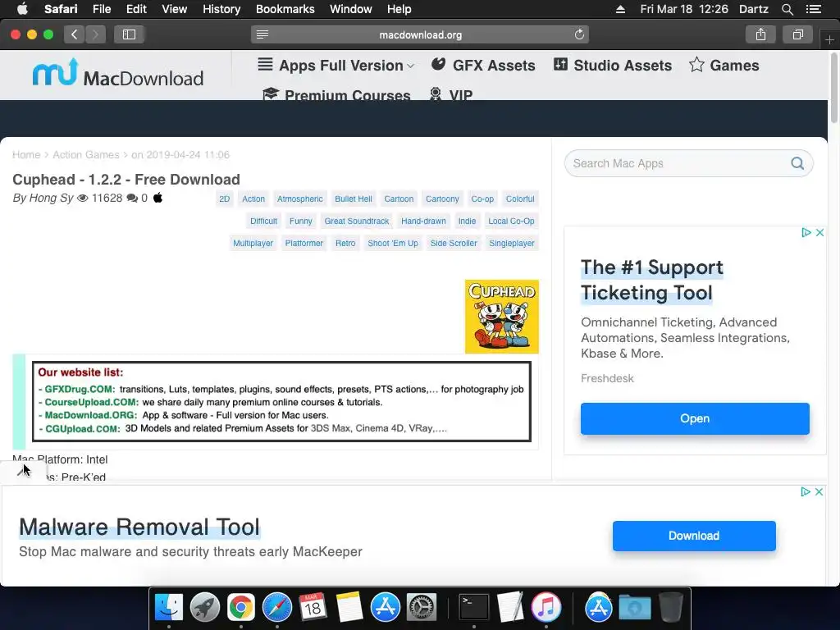Screen dimensions: 840x630
Task: Open Spotlight search in menu bar
Action: click(787, 9)
